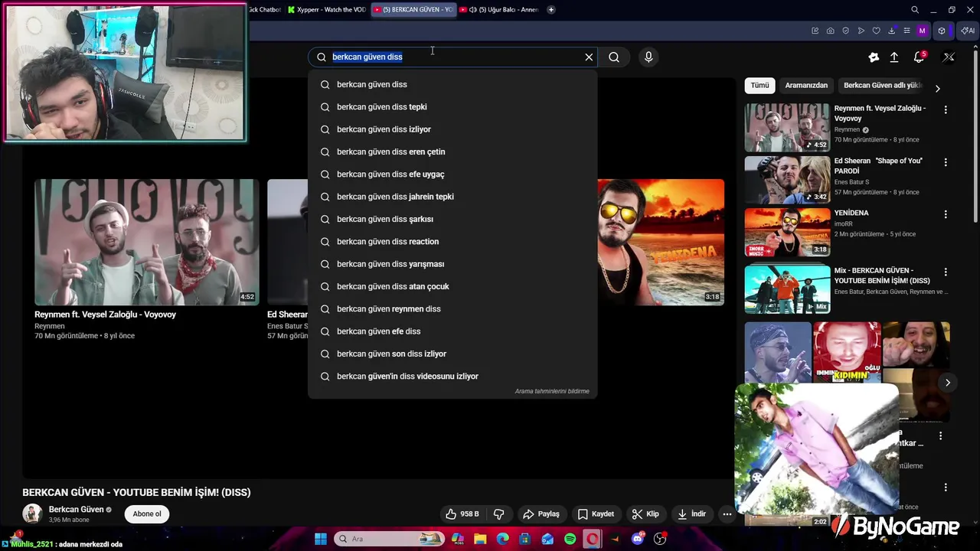The image size is (980, 551).
Task: Open browser downloads icon in toolbar
Action: pos(892,31)
